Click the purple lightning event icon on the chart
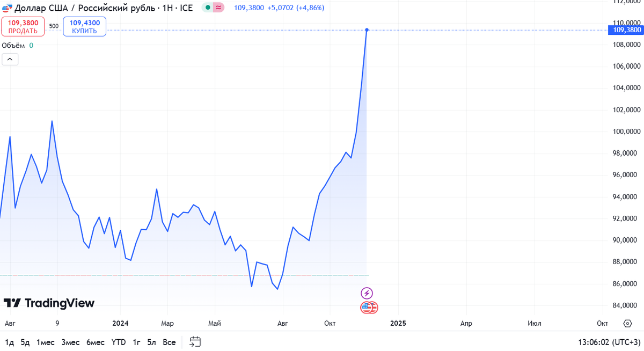This screenshot has height=351, width=644. [367, 292]
